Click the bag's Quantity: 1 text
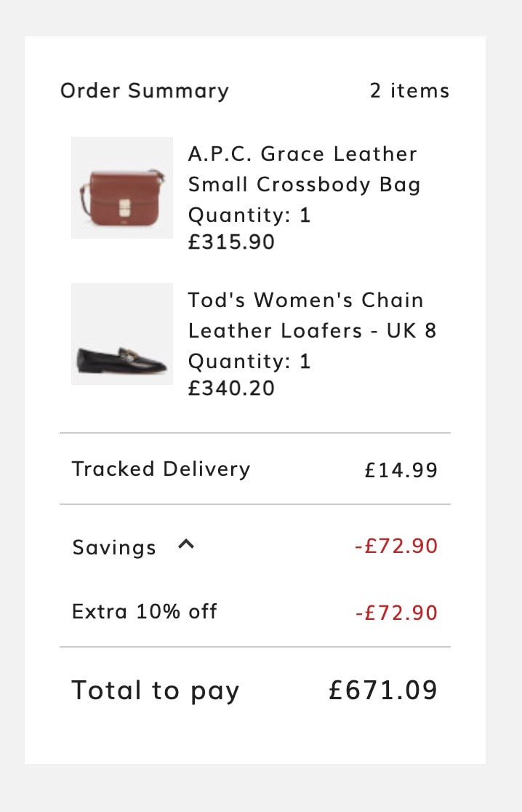The image size is (522, 812). 249,215
